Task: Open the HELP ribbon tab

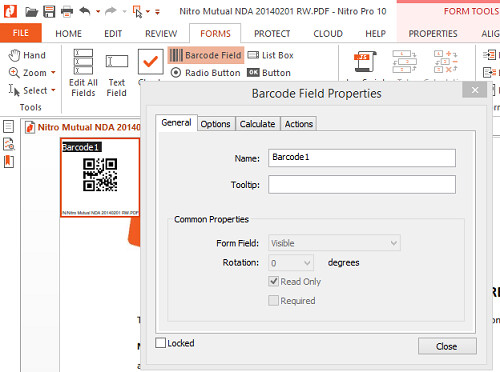Action: click(x=375, y=34)
